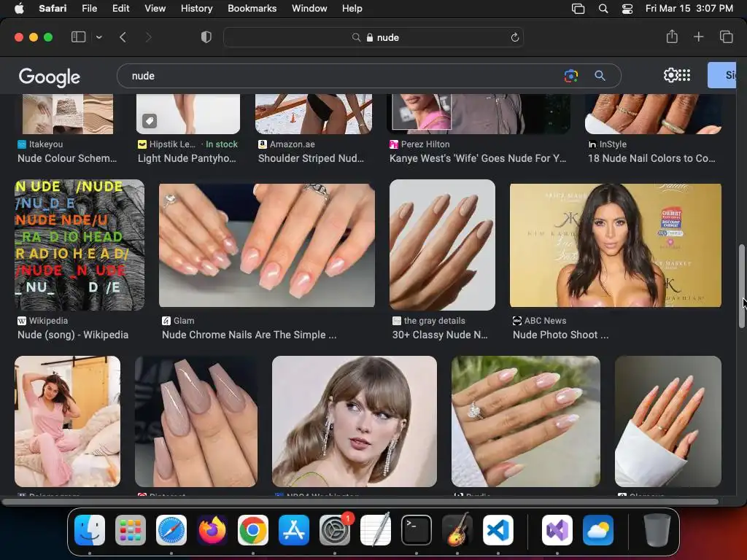Open the Window menu
This screenshot has width=747, height=560.
309,8
